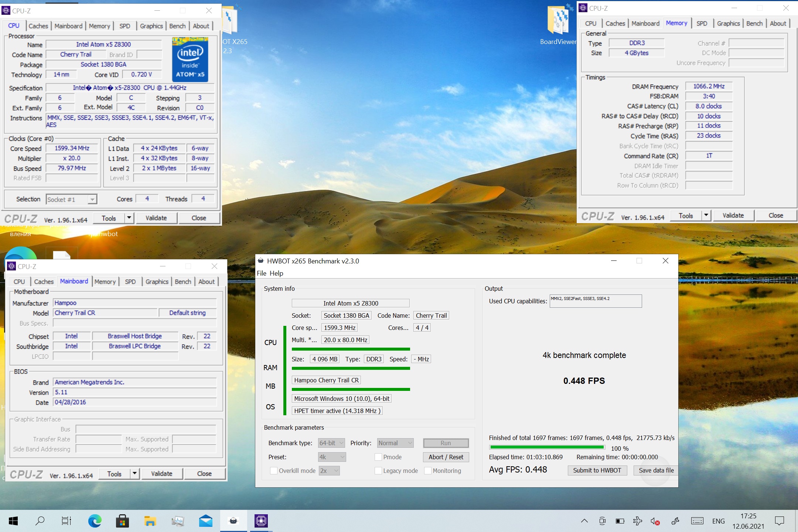798x532 pixels.
Task: Click network tray icon
Action: tap(637, 521)
